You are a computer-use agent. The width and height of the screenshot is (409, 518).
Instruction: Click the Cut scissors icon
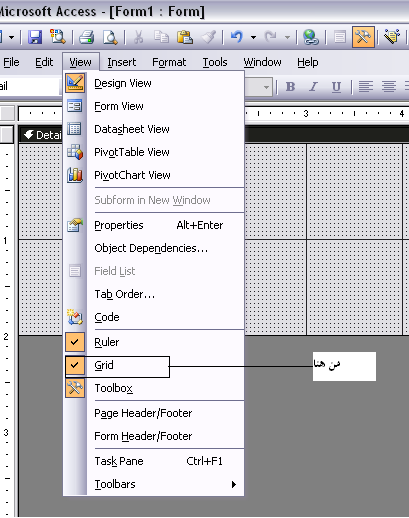[x=138, y=37]
